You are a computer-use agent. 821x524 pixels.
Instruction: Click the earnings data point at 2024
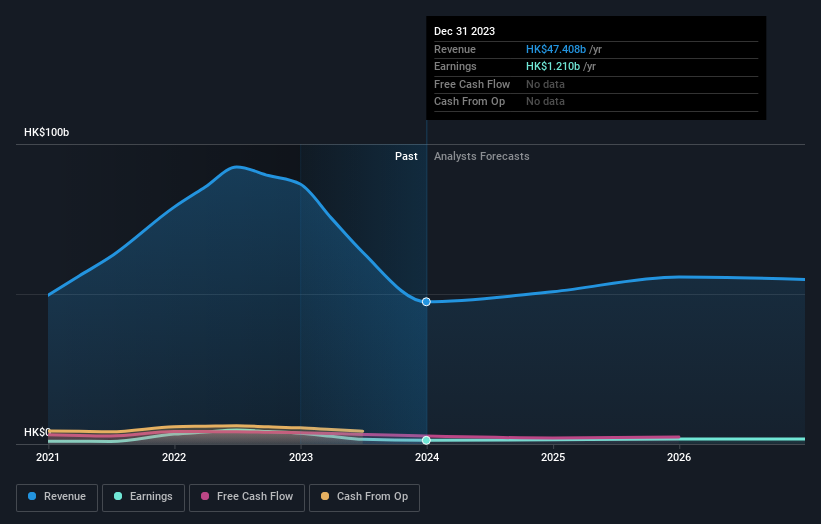pos(426,440)
